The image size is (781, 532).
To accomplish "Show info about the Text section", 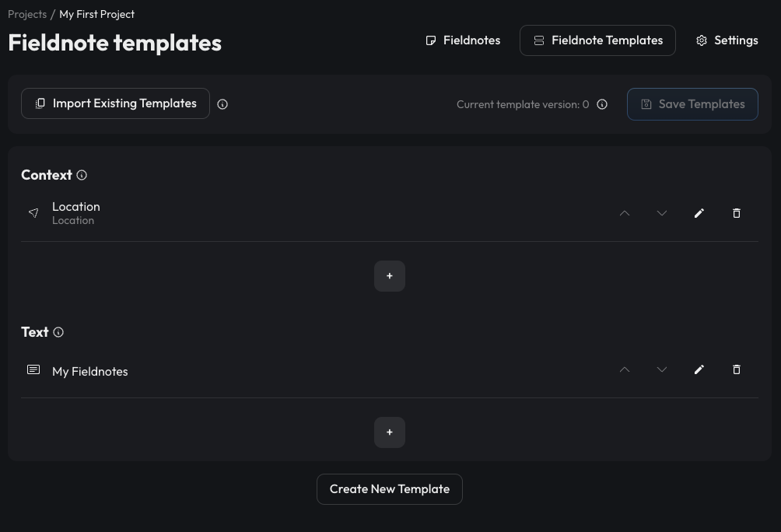I will coord(58,332).
